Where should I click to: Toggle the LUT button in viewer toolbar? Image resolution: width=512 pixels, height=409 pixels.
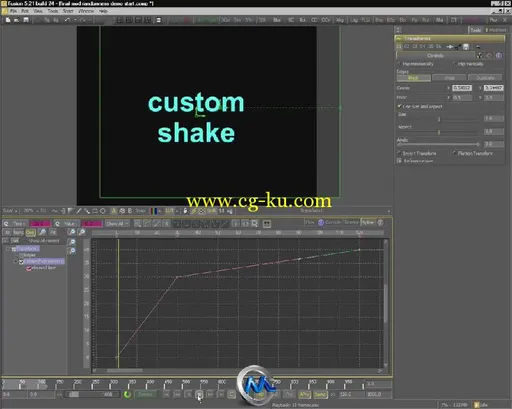170,211
